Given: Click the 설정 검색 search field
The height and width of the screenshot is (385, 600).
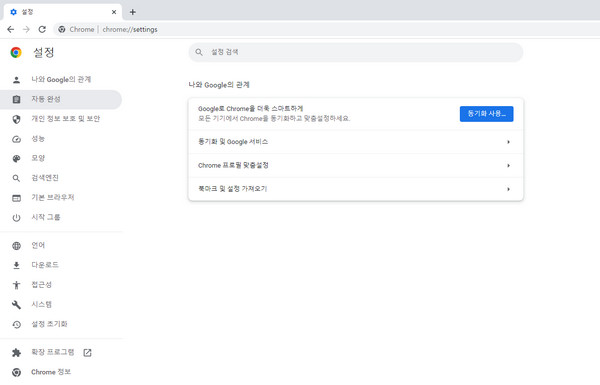Looking at the screenshot, I should pyautogui.click(x=355, y=52).
